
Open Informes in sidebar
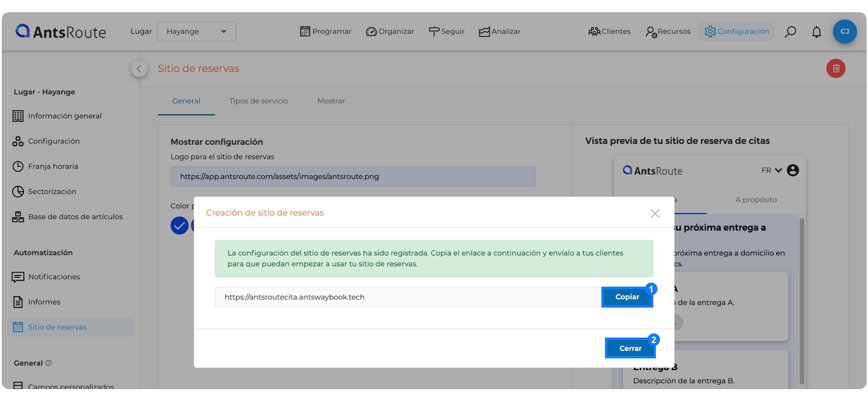(x=44, y=302)
